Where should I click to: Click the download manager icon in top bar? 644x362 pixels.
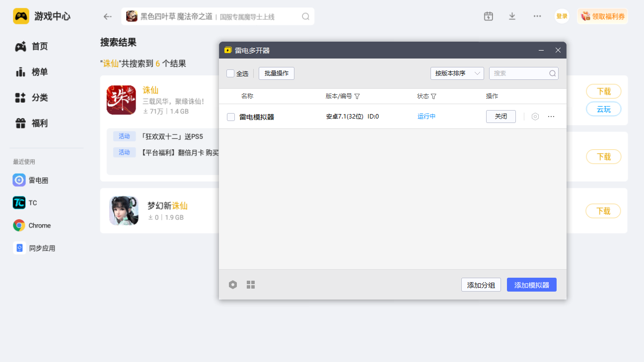pos(512,16)
